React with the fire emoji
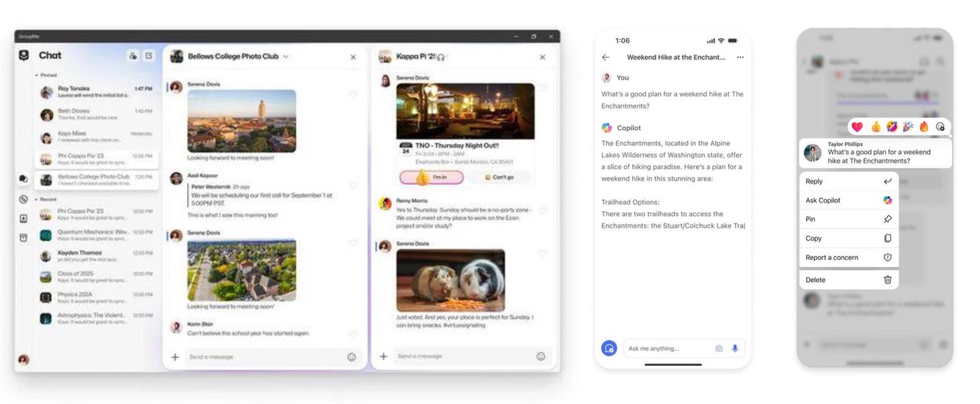 tap(924, 127)
